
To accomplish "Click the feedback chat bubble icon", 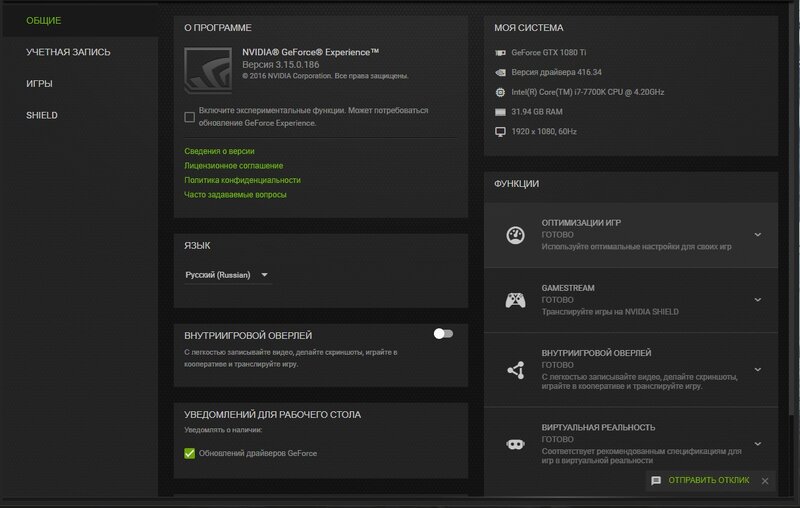I will (x=656, y=481).
